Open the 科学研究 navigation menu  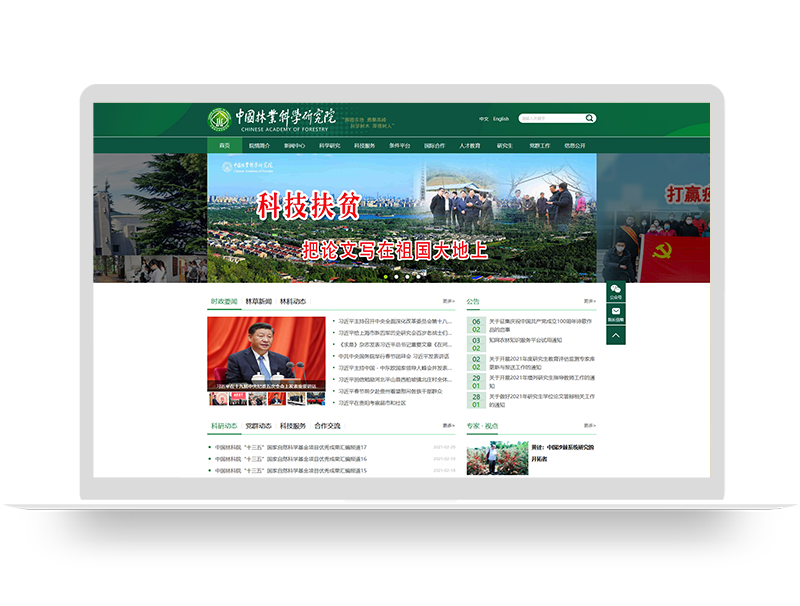pos(330,143)
